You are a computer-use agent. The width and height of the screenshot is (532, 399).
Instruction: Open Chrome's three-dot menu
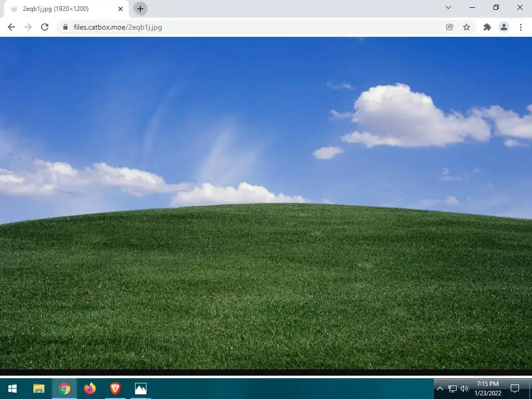pos(521,27)
